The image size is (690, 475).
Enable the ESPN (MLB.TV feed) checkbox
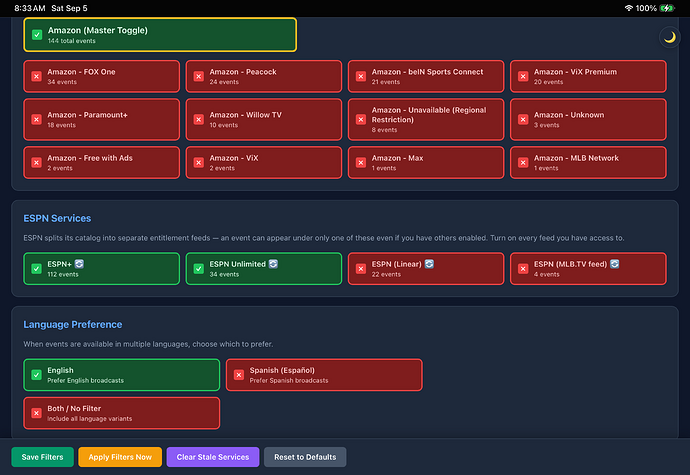pyautogui.click(x=523, y=269)
